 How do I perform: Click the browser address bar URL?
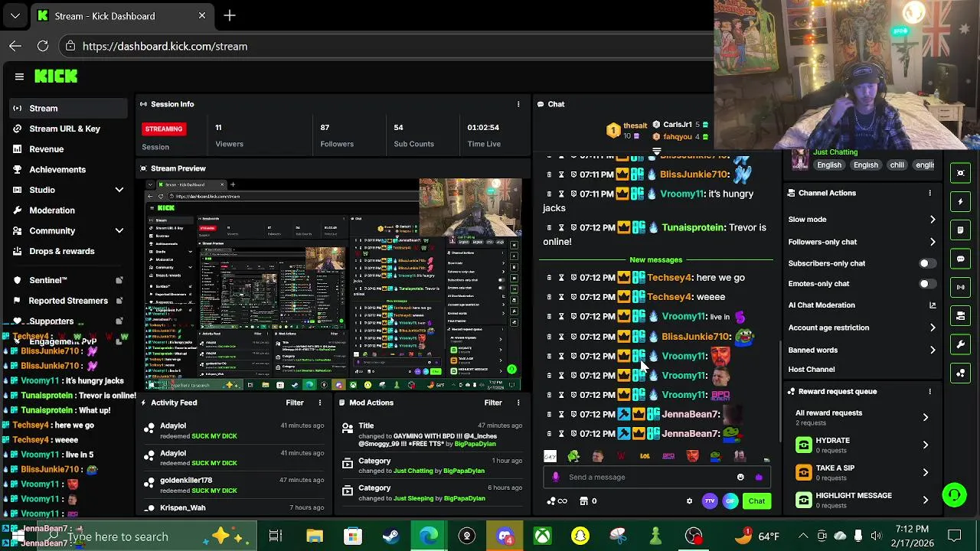point(165,46)
